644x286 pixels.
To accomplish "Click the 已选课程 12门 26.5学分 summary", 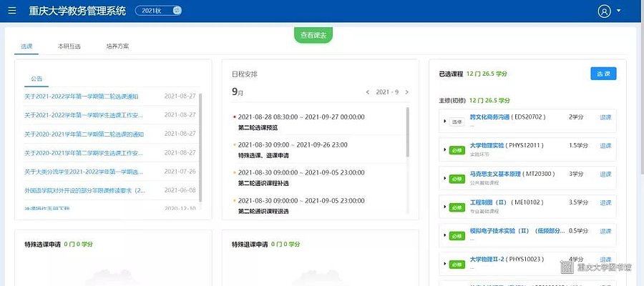I will tap(473, 74).
